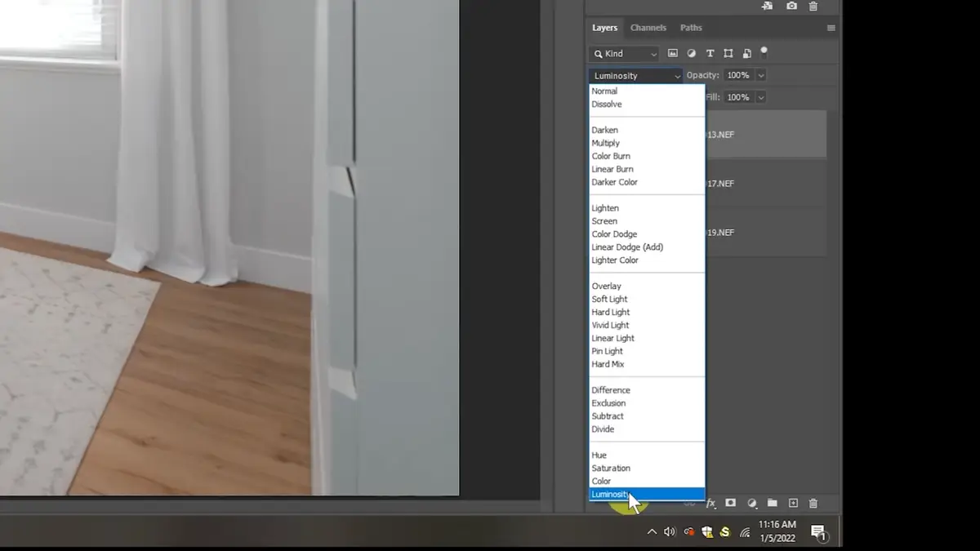Screen dimensions: 980x551
Task: Filter for shape layers
Action: tap(728, 53)
